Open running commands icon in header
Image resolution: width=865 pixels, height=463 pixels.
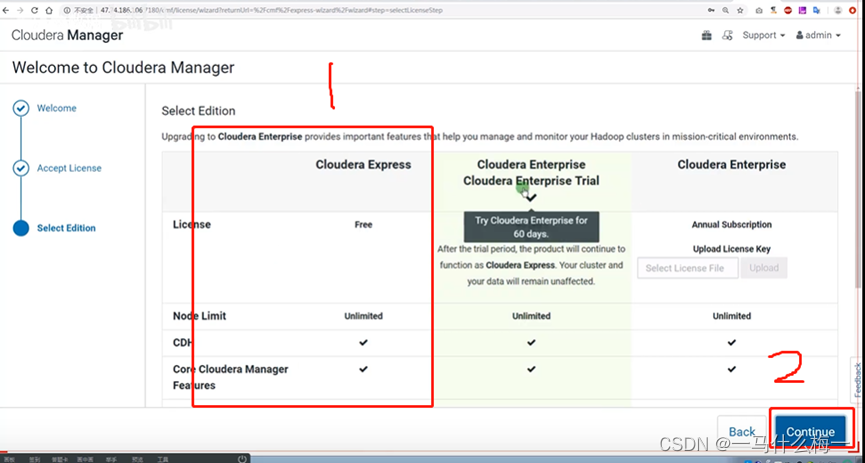point(728,35)
